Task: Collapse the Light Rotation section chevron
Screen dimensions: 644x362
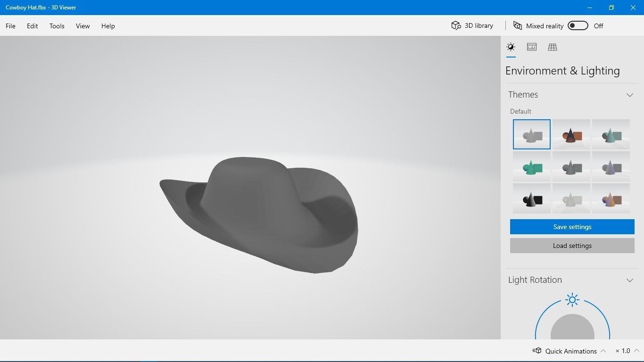Action: [630, 280]
